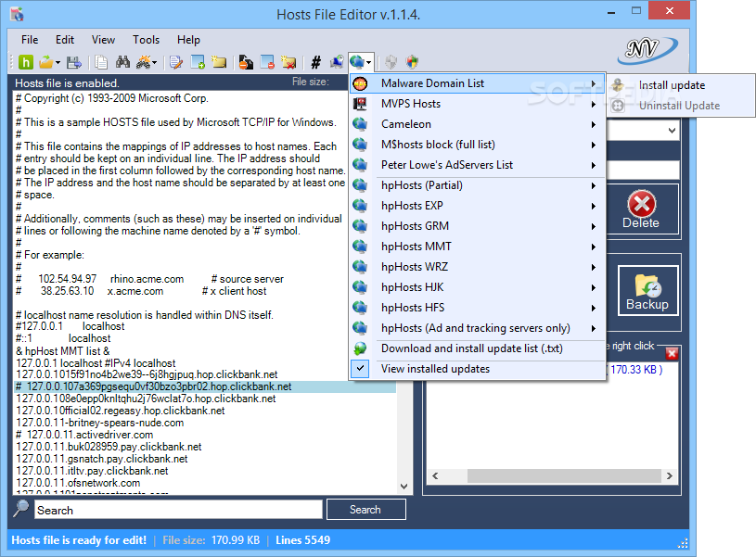Expand the globe update dropdown arrow
Screen dimensions: 756x557
pyautogui.click(x=369, y=62)
